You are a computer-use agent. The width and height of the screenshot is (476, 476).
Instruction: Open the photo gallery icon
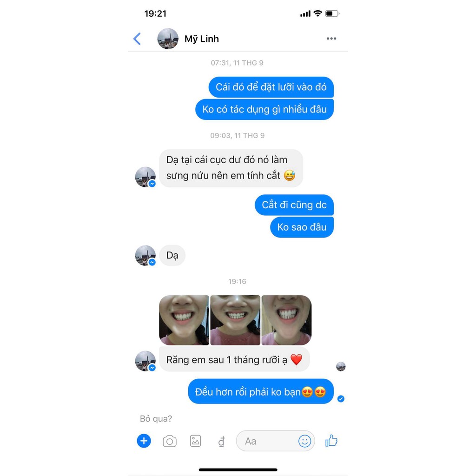pos(196,441)
